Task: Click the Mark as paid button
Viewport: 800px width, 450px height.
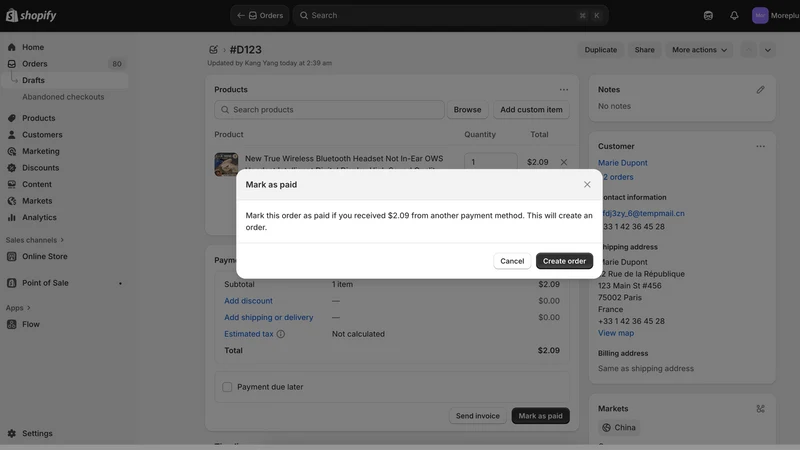Action: [x=540, y=416]
